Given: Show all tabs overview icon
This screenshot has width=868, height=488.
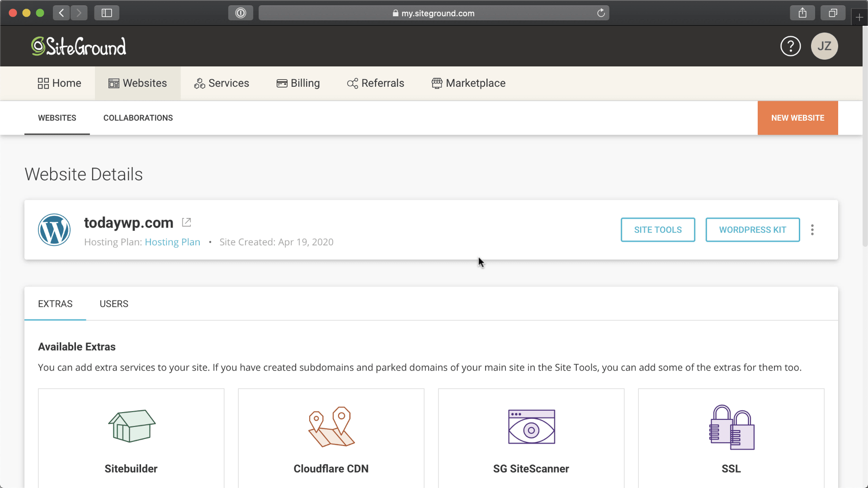Looking at the screenshot, I should click(833, 13).
